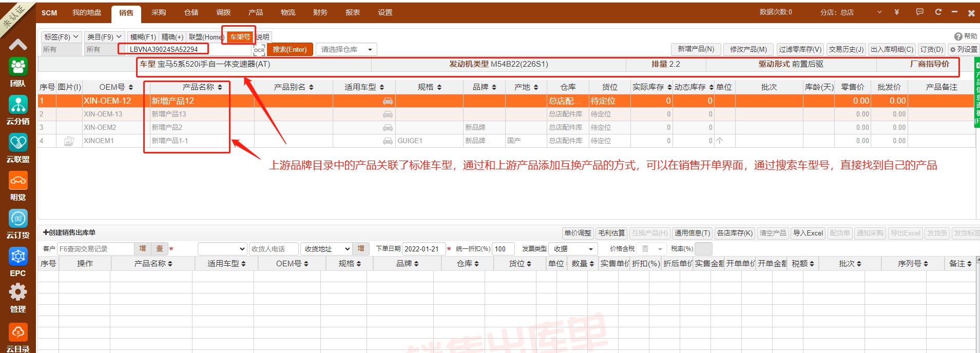
Task: Open the 云联盟 heart icon
Action: [x=18, y=143]
